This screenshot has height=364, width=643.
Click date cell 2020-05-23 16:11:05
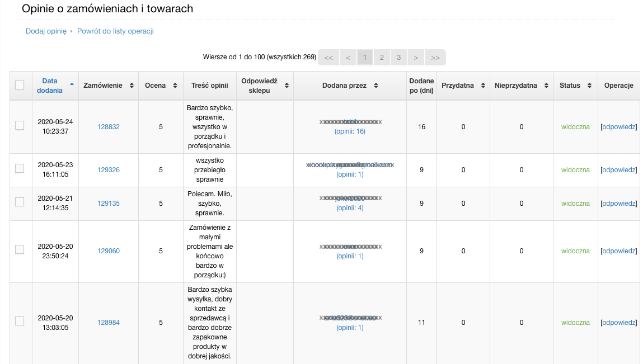55,170
